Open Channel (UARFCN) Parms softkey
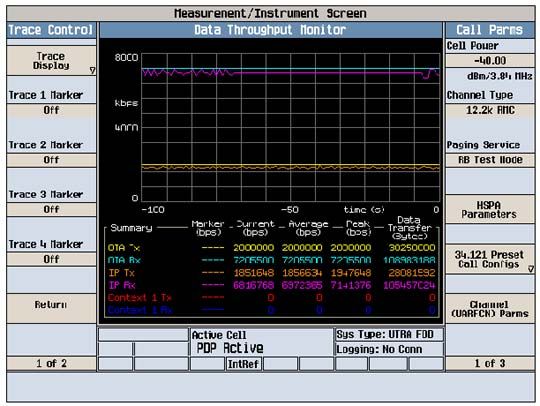 490,309
